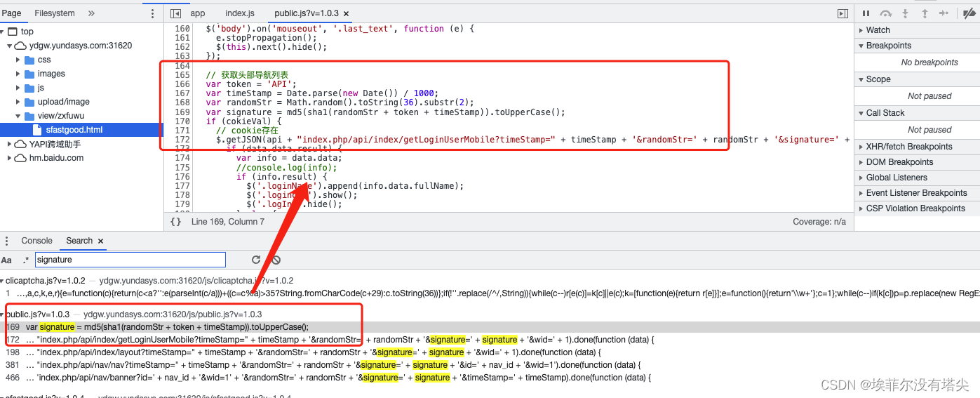
Task: Toggle the debugger sidebar icon
Action: point(843,13)
